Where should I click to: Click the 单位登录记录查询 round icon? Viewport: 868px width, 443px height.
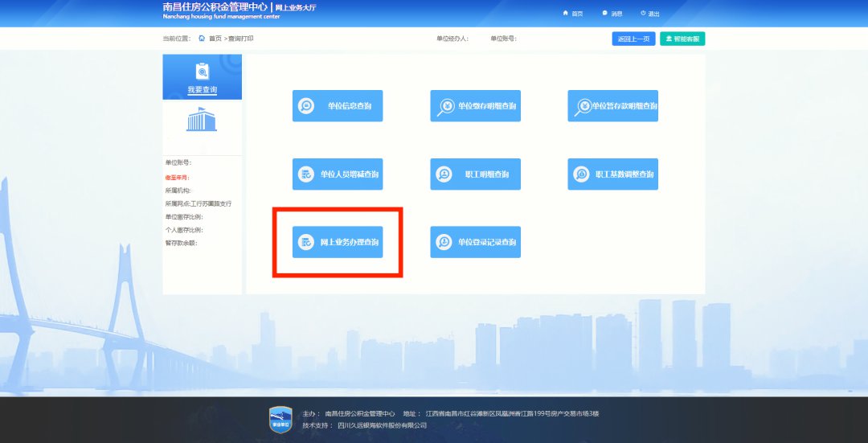coord(444,242)
